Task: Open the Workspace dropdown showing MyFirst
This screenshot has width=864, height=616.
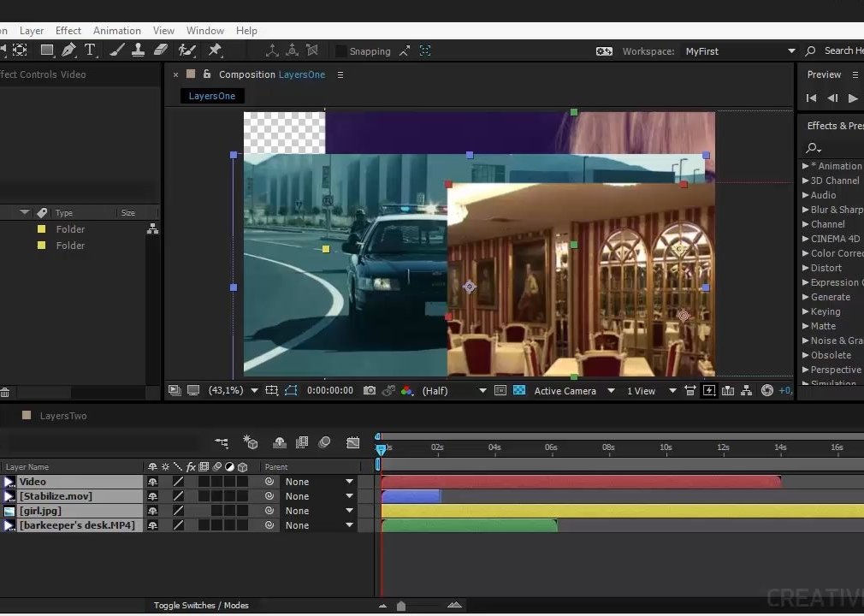Action: 739,51
